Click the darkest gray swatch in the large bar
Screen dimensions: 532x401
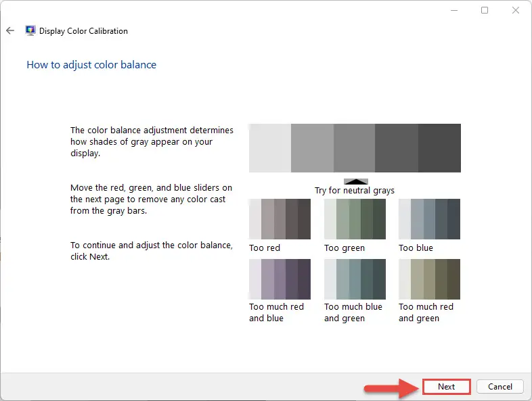(x=439, y=148)
